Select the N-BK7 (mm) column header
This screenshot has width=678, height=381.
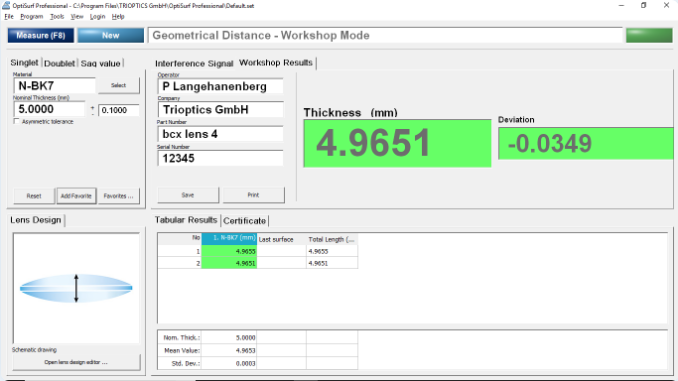229,238
